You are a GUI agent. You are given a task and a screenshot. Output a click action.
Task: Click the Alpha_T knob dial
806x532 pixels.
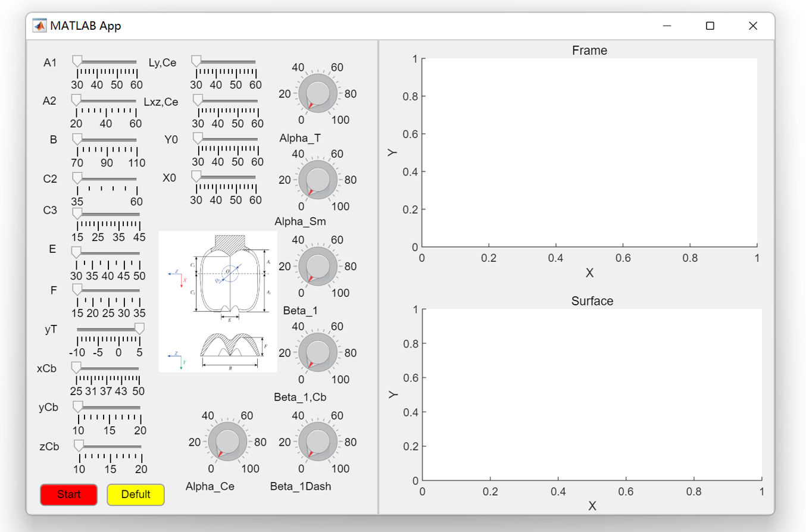tap(317, 94)
